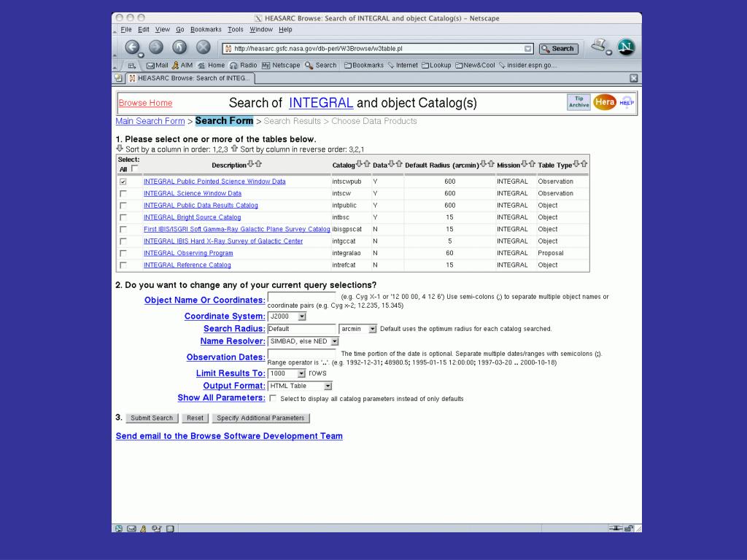Image resolution: width=747 pixels, height=560 pixels.
Task: Click the composer icon in the status bar
Action: [x=157, y=528]
